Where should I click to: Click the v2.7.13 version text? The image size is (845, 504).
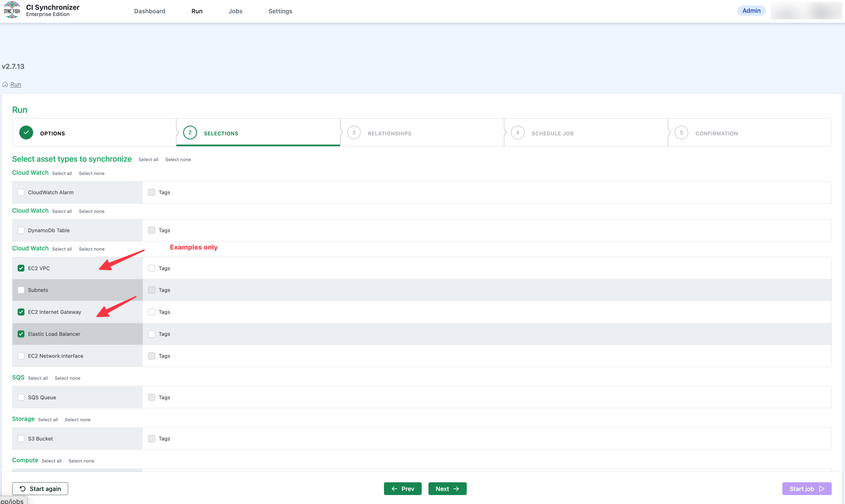(13, 66)
